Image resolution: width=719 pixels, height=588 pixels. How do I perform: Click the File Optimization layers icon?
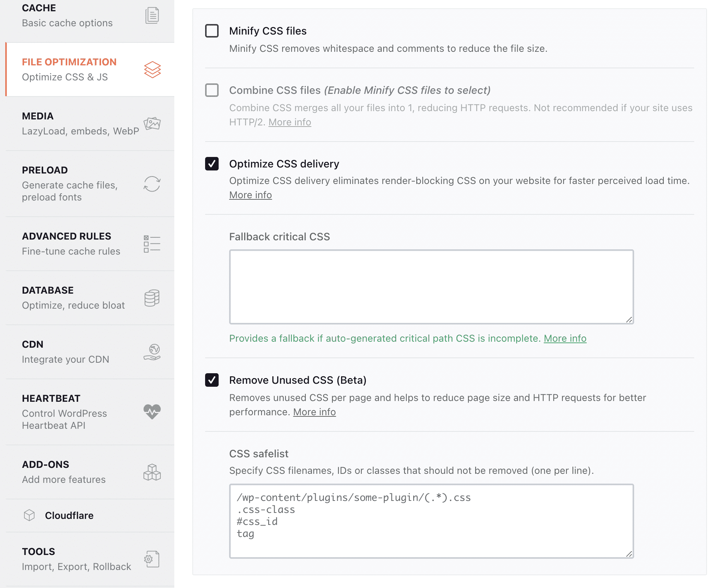tap(152, 70)
